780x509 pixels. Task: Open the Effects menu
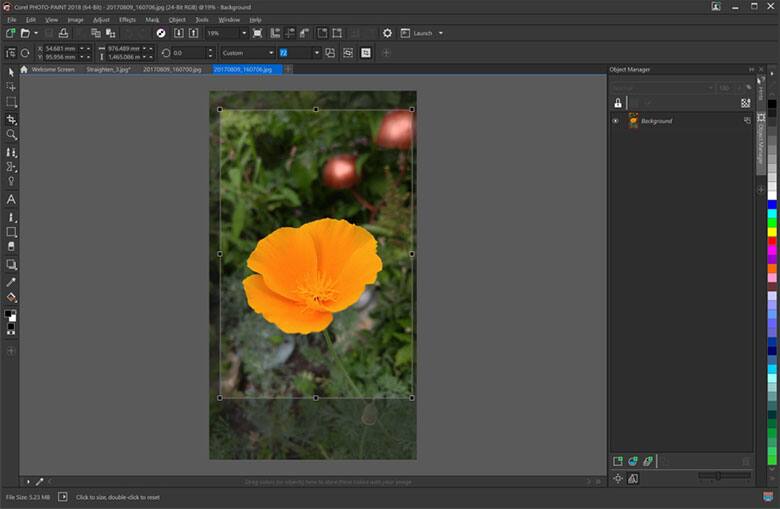click(127, 19)
